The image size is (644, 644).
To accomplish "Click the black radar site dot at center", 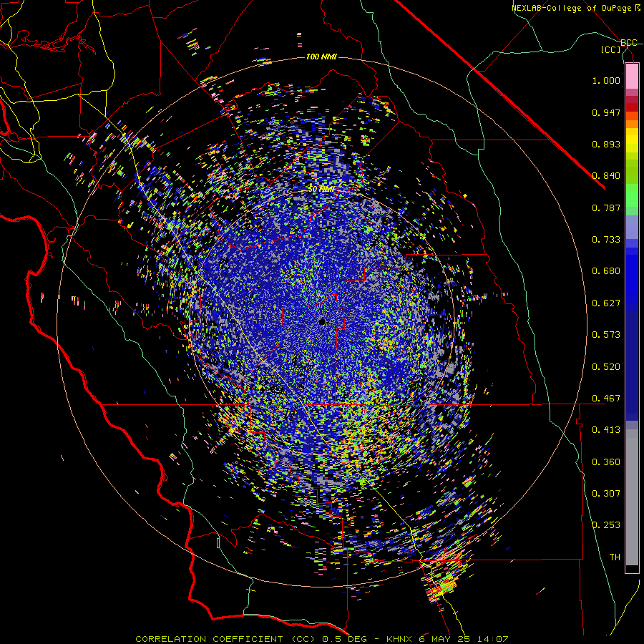I will point(322,321).
